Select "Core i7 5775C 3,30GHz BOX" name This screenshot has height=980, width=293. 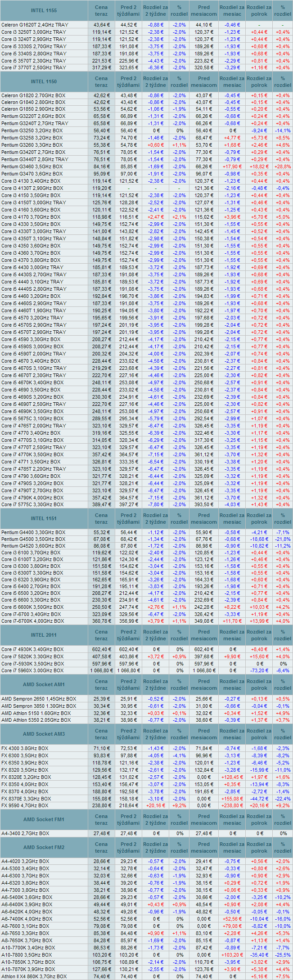[x=32, y=504]
